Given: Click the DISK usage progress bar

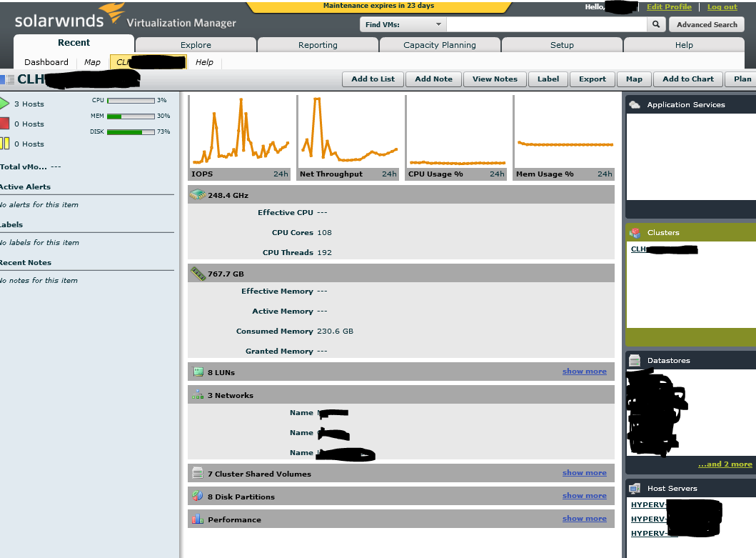Looking at the screenshot, I should tap(131, 131).
